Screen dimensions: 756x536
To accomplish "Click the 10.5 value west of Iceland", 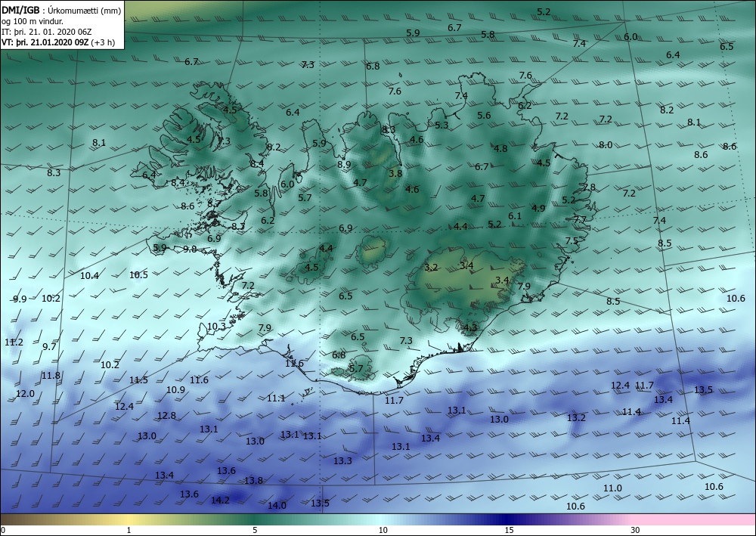I will click(x=139, y=274).
